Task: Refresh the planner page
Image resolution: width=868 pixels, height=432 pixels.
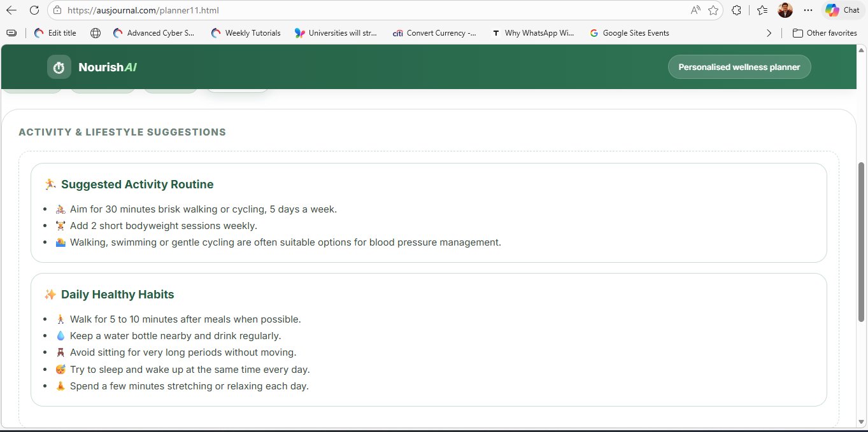Action: 34,10
